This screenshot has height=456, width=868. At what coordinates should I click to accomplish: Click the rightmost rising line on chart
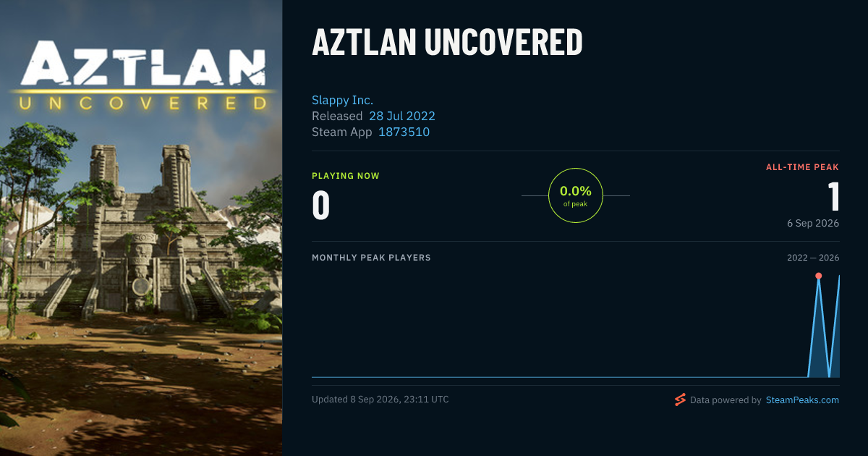point(835,326)
